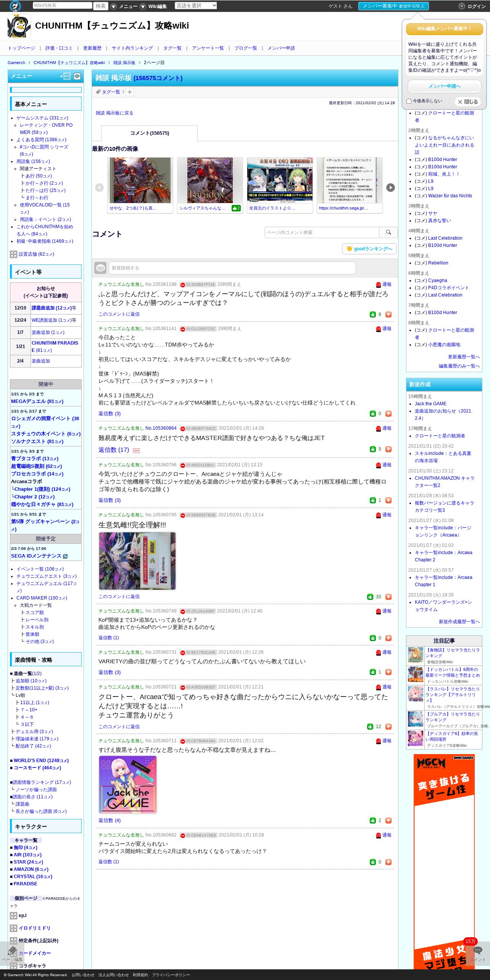Image resolution: width=490 pixels, height=980 pixels.
Task: Expand 返信数 (4) on Jack the GAME comment
Action: [110, 820]
